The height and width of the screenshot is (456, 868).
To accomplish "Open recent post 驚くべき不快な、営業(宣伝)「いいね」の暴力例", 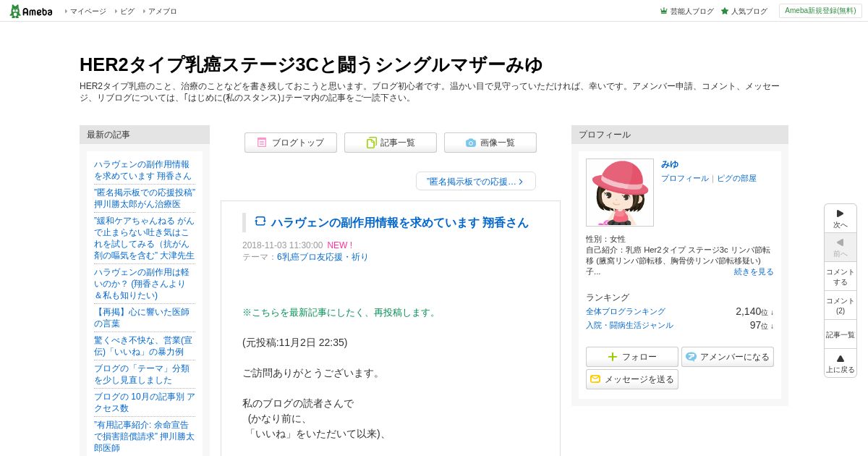I will coord(143,346).
